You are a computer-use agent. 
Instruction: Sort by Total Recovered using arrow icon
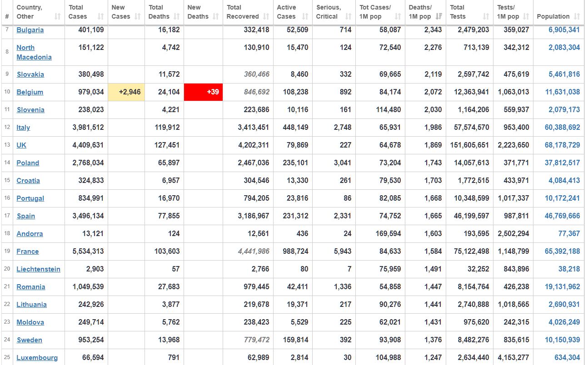coord(266,16)
